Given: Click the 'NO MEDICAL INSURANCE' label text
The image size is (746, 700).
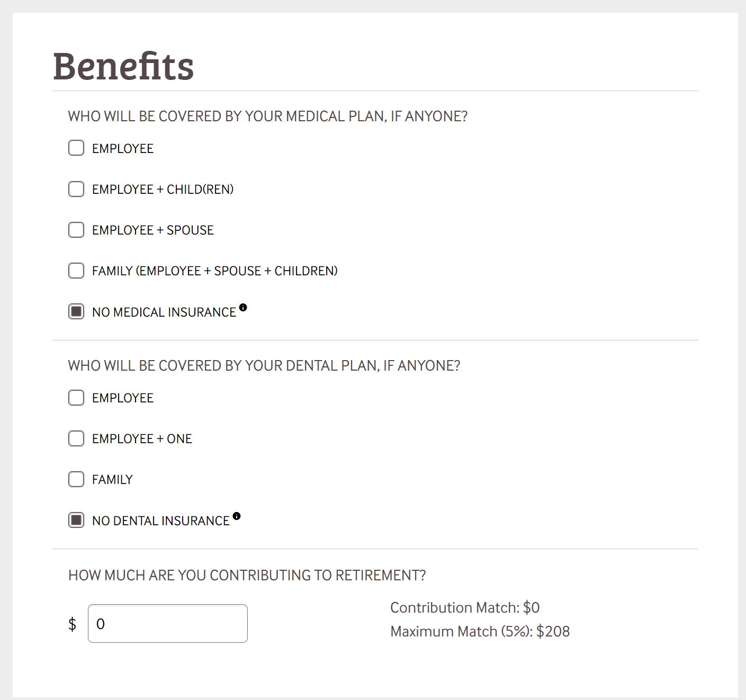Looking at the screenshot, I should pyautogui.click(x=164, y=312).
